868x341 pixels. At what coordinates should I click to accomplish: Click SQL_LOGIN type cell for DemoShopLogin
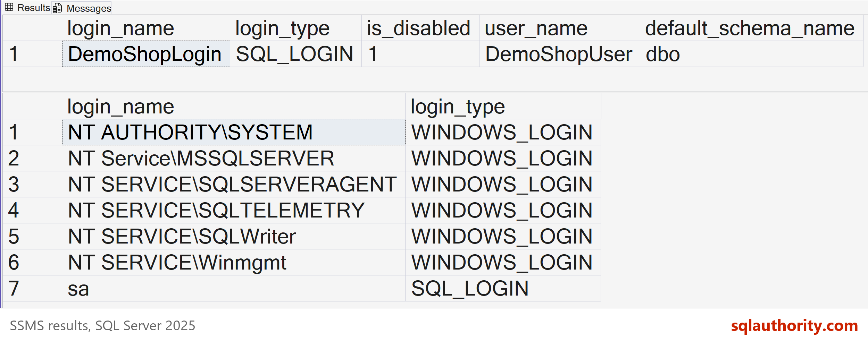(295, 54)
